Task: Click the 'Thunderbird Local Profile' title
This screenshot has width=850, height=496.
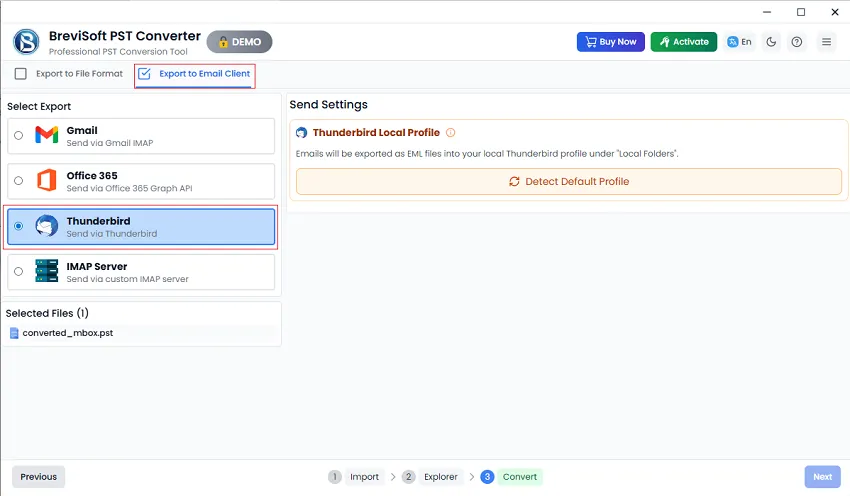Action: [x=376, y=132]
